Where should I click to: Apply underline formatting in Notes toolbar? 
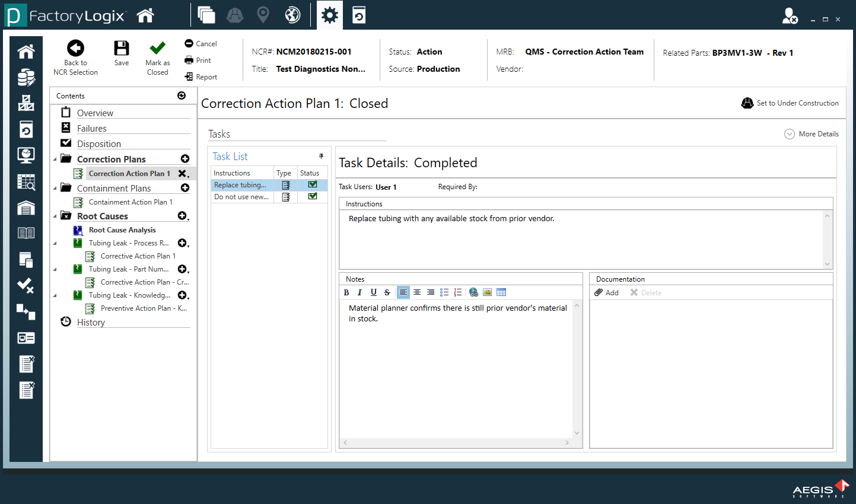tap(374, 292)
